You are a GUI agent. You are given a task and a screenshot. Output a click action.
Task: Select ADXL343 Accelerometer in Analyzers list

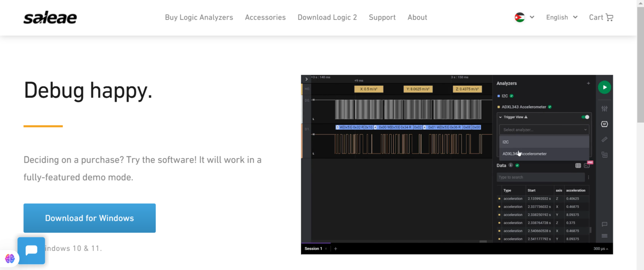coord(524,107)
